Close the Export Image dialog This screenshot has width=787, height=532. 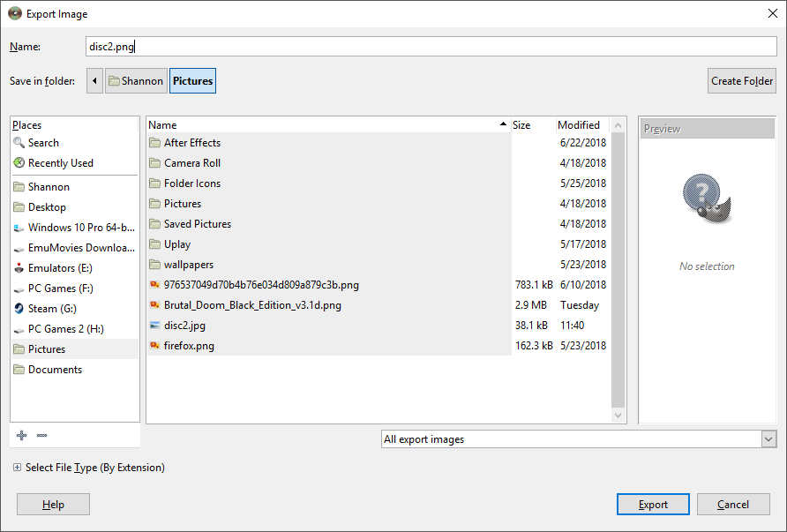773,13
